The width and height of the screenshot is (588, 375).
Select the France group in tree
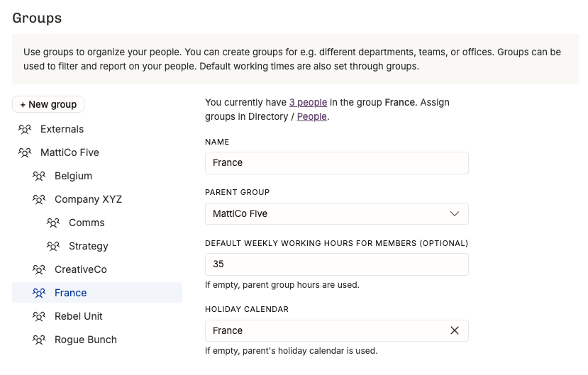point(70,293)
